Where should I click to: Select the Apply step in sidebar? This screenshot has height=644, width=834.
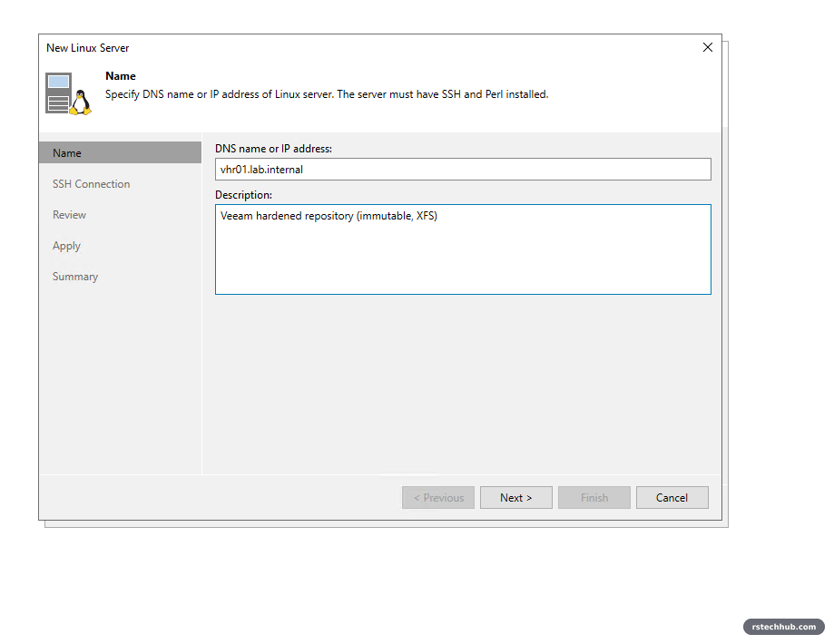pyautogui.click(x=66, y=246)
